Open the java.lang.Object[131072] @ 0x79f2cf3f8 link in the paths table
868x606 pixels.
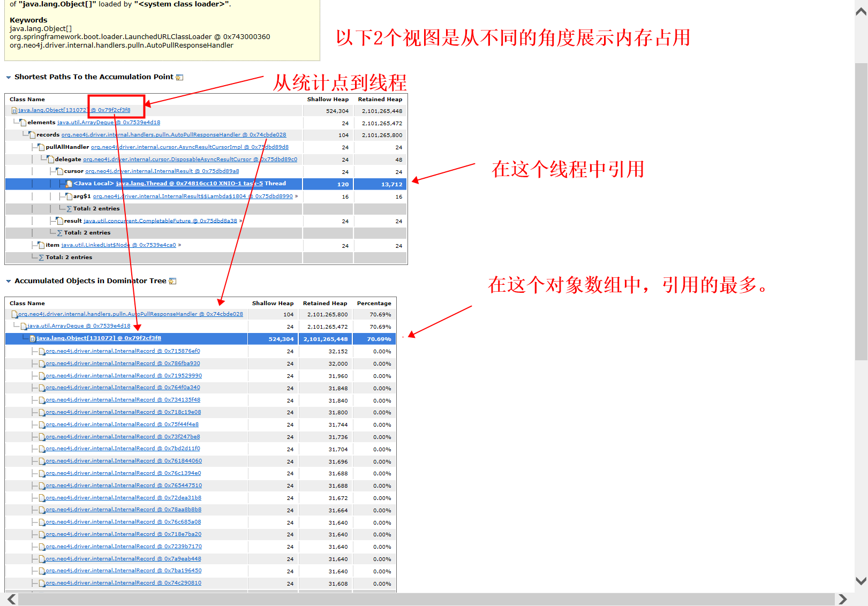click(74, 110)
